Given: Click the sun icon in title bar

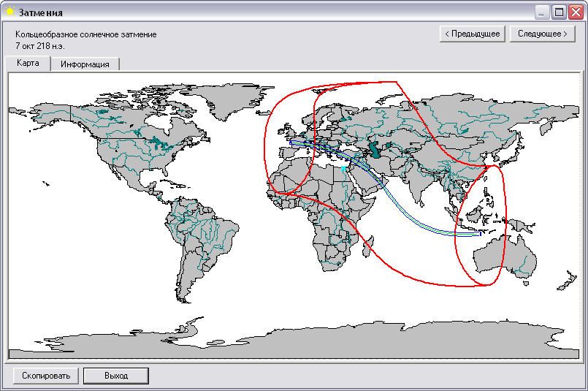Looking at the screenshot, I should point(9,12).
